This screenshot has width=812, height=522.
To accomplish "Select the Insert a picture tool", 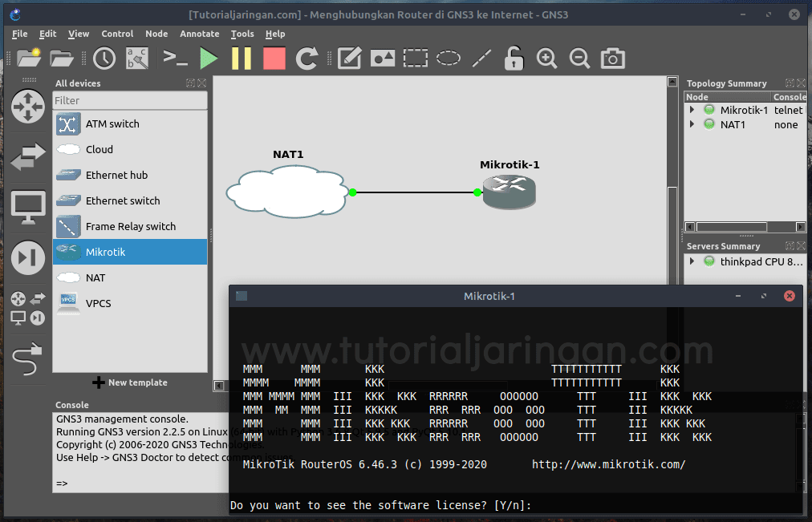I will tap(383, 58).
